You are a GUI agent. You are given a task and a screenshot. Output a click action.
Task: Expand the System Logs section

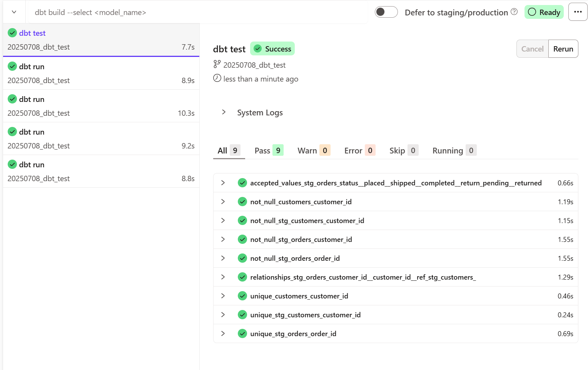coord(224,112)
